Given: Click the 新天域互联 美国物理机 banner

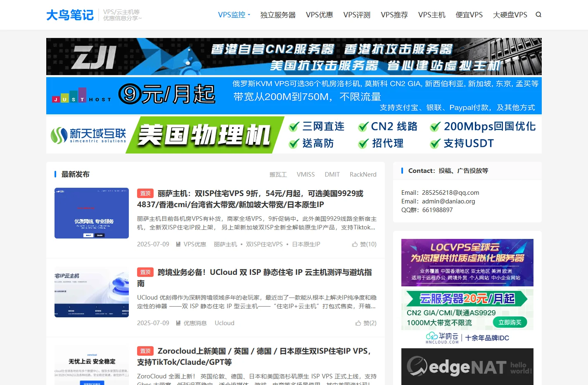Looking at the screenshot, I should pos(294,135).
